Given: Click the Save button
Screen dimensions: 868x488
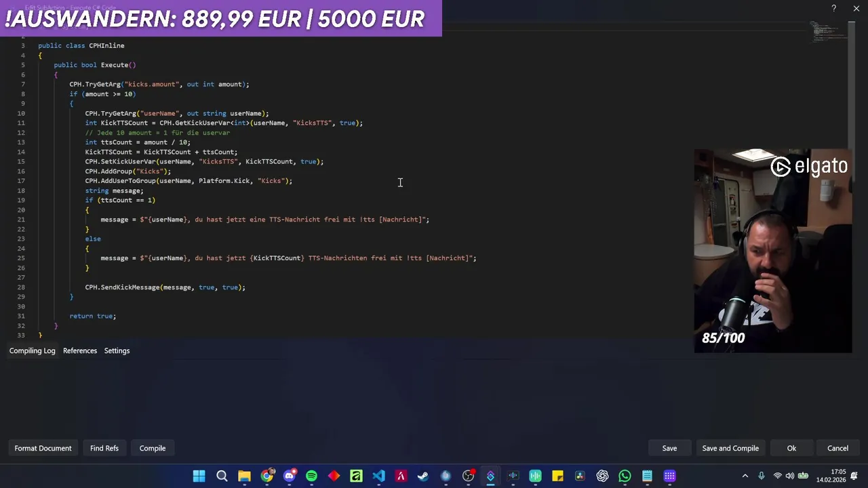Looking at the screenshot, I should tap(669, 448).
